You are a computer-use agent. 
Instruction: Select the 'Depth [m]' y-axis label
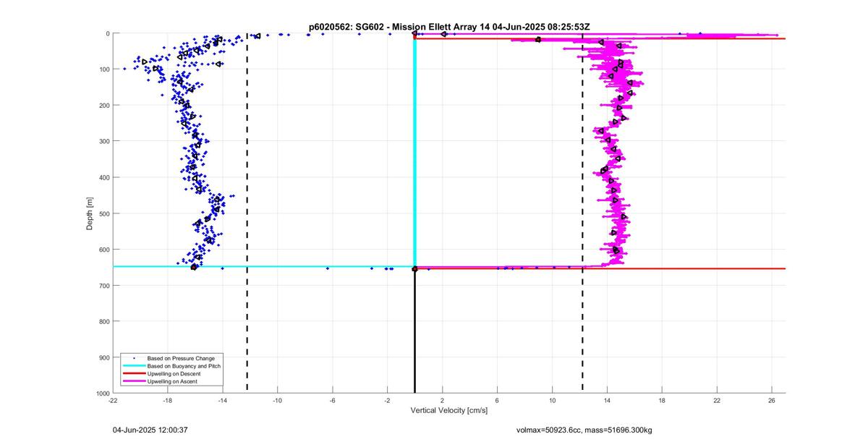point(90,213)
